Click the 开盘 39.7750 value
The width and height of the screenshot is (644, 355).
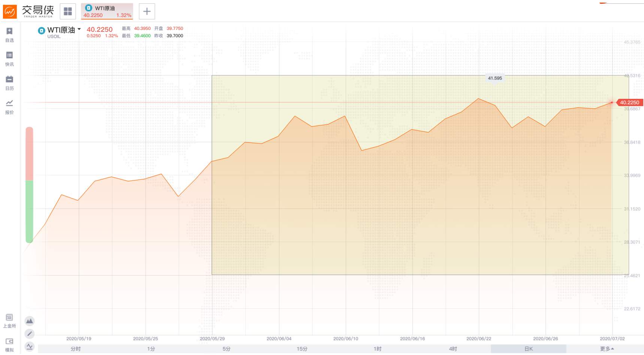[175, 28]
